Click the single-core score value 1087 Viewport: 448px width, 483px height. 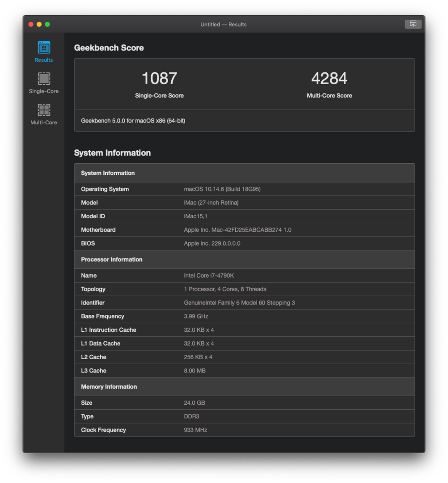point(159,78)
